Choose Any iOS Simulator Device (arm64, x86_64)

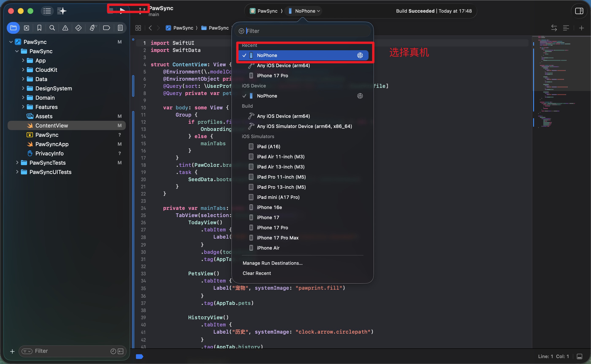pos(304,126)
